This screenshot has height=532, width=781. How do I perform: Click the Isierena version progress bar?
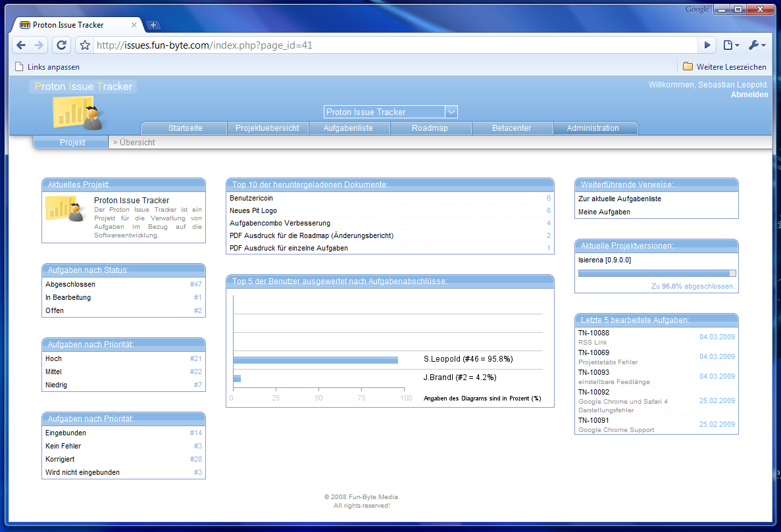657,273
